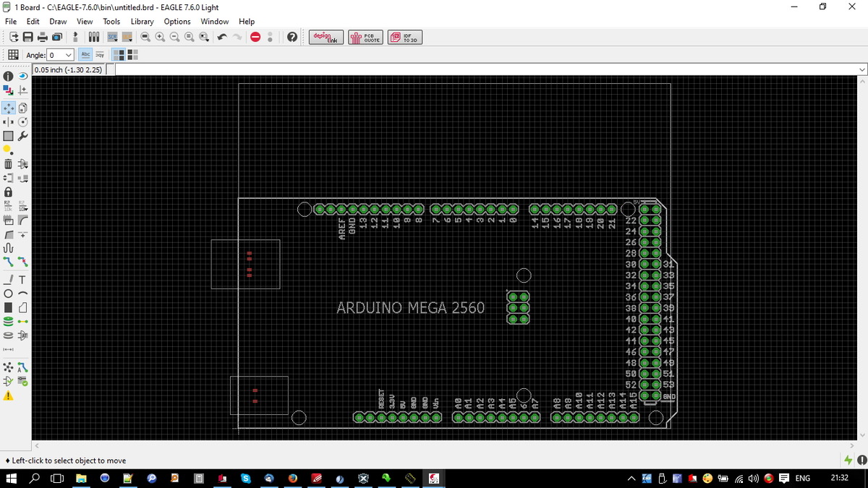This screenshot has width=868, height=488.
Task: Show the Errors warning tool
Action: [x=9, y=396]
